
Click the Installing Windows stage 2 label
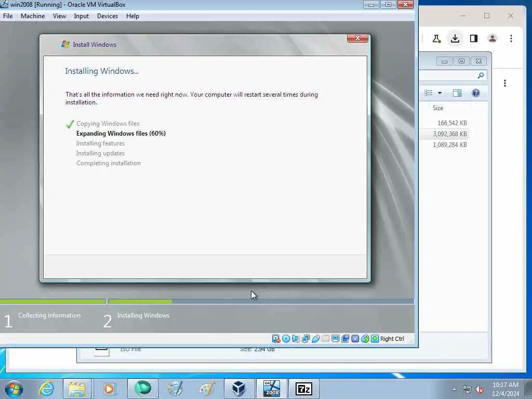[143, 315]
